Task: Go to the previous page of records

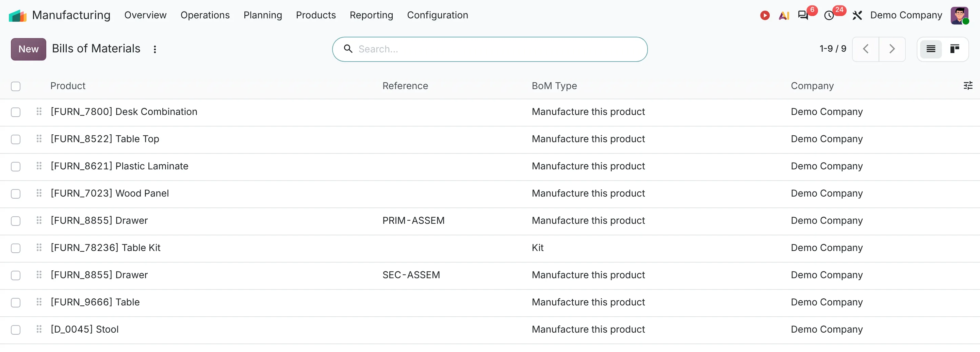Action: [x=865, y=49]
